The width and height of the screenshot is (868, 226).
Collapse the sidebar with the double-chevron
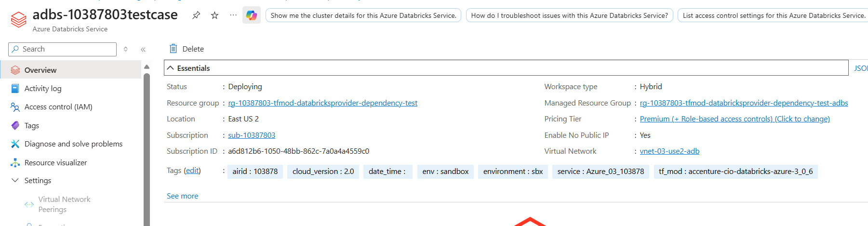click(x=143, y=49)
